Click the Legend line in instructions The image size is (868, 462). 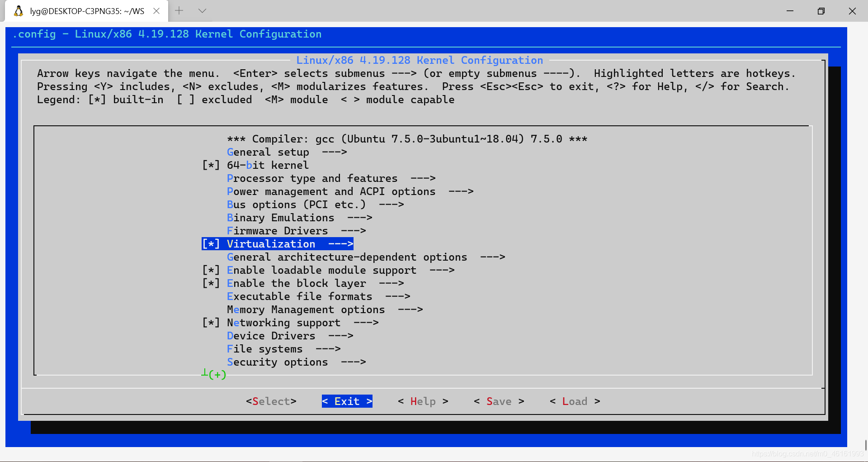(245, 100)
